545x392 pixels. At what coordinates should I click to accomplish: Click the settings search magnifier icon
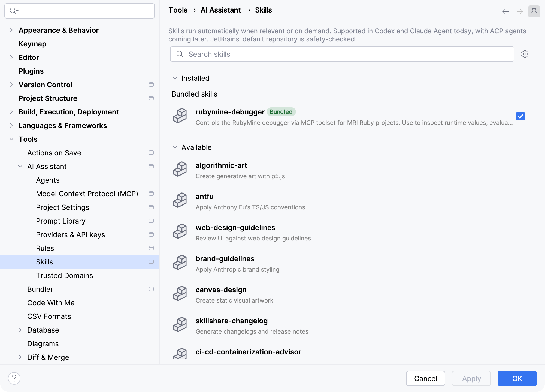click(x=14, y=11)
